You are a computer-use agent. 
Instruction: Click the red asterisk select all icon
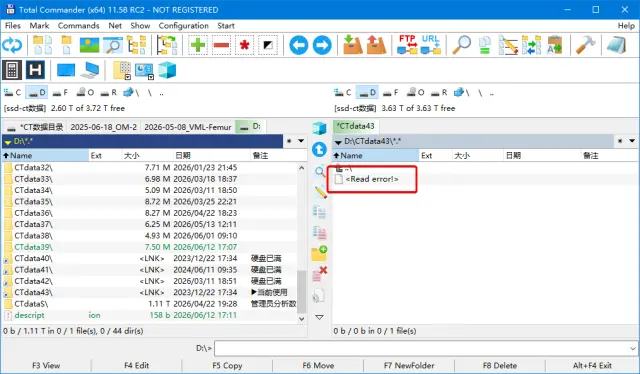point(244,45)
